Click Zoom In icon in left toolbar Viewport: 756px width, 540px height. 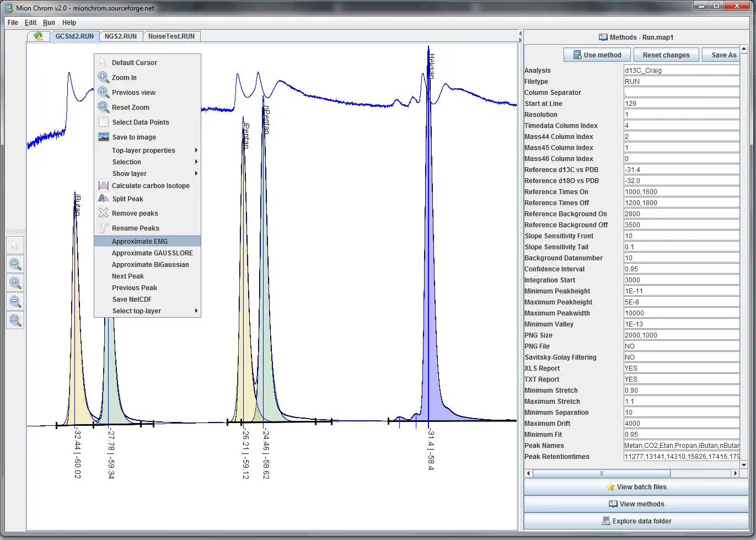click(x=15, y=264)
